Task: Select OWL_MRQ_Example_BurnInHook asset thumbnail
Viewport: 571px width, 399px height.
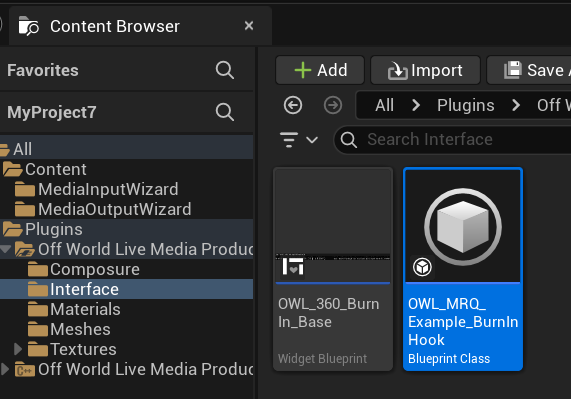Action: point(463,226)
